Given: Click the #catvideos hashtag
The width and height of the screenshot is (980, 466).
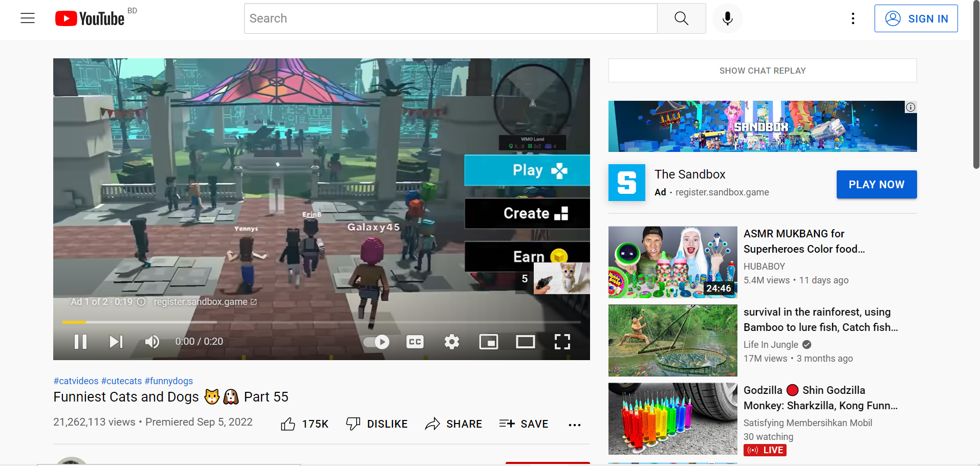Looking at the screenshot, I should point(76,381).
